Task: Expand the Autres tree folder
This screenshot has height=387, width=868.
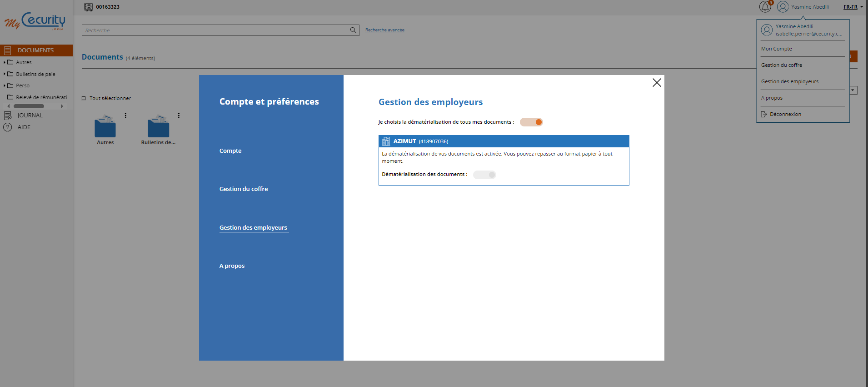Action: (x=5, y=62)
